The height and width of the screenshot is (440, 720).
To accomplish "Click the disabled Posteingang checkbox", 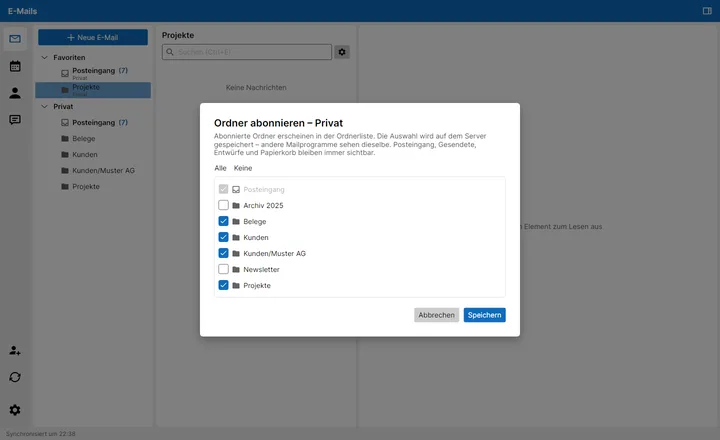I will pyautogui.click(x=223, y=189).
